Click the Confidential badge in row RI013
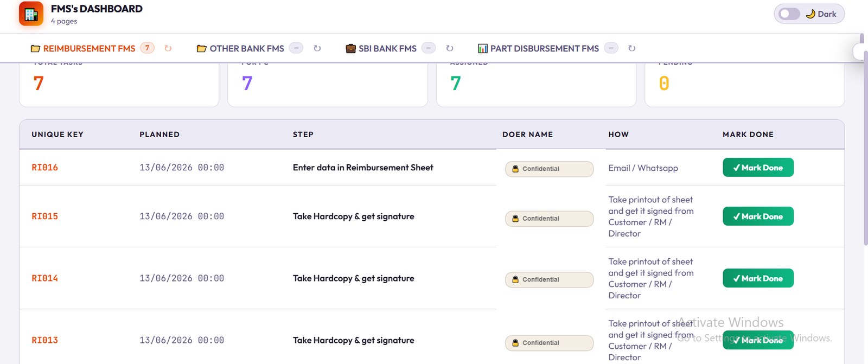Screen dimensions: 868x364 [549, 343]
